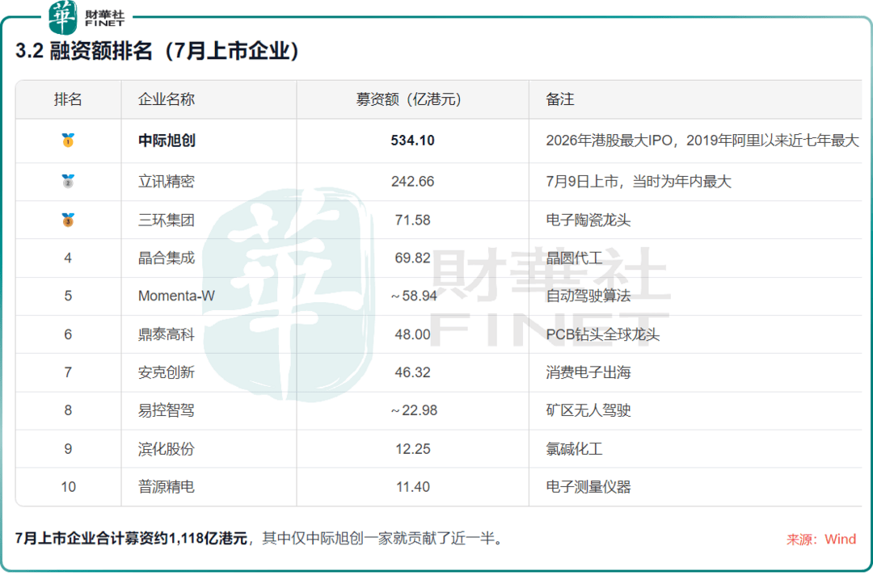The width and height of the screenshot is (873, 588).
Task: Select the amount ~58.94
Action: click(x=414, y=296)
